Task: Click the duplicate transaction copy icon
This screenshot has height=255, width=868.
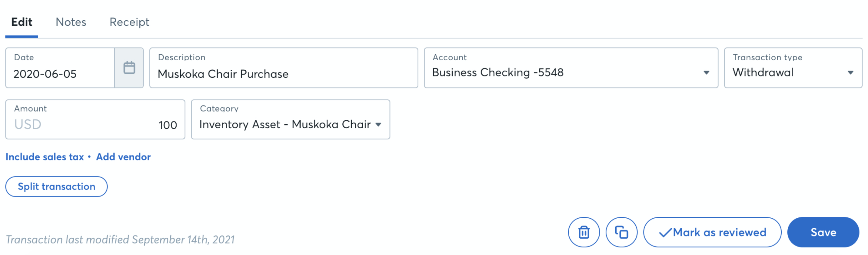Action: 621,232
